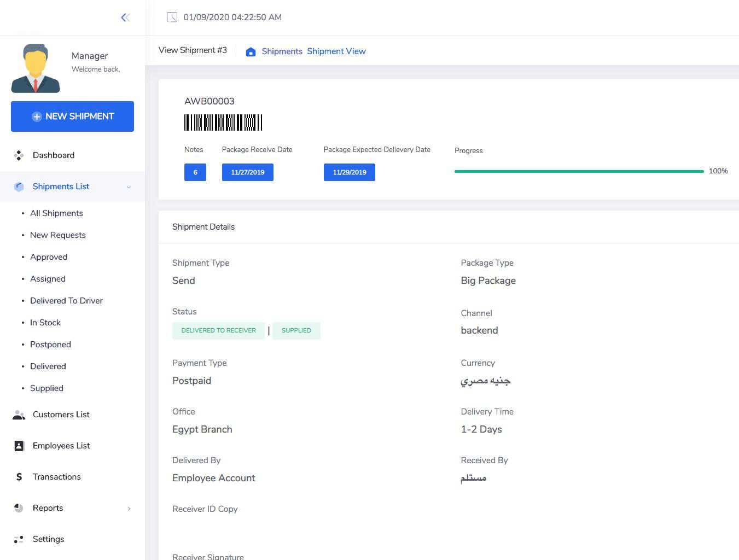This screenshot has width=739, height=560.
Task: Open the Shipments breadcrumb link
Action: [x=282, y=51]
